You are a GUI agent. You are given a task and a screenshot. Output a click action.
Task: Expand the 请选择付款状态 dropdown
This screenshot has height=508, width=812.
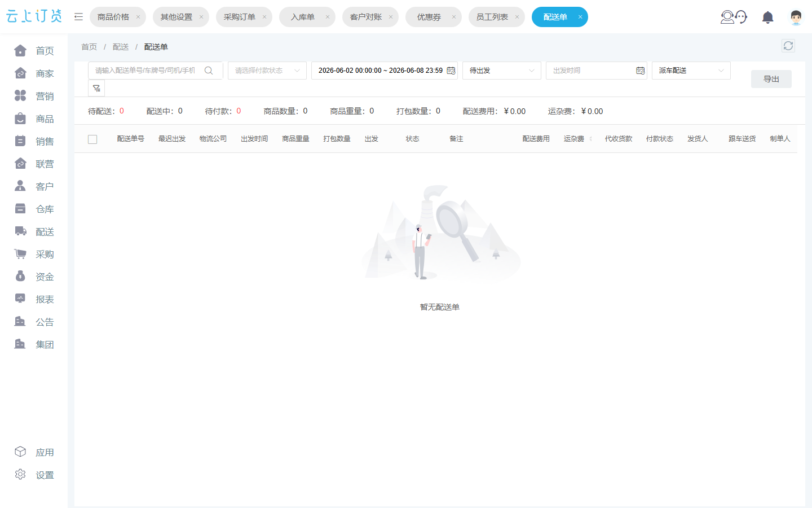(267, 71)
